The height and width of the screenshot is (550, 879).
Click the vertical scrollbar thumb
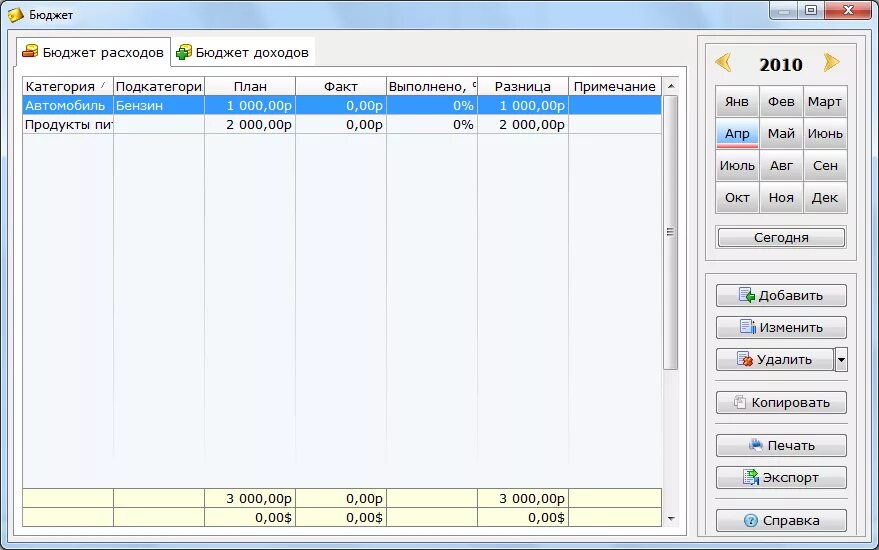(x=670, y=232)
